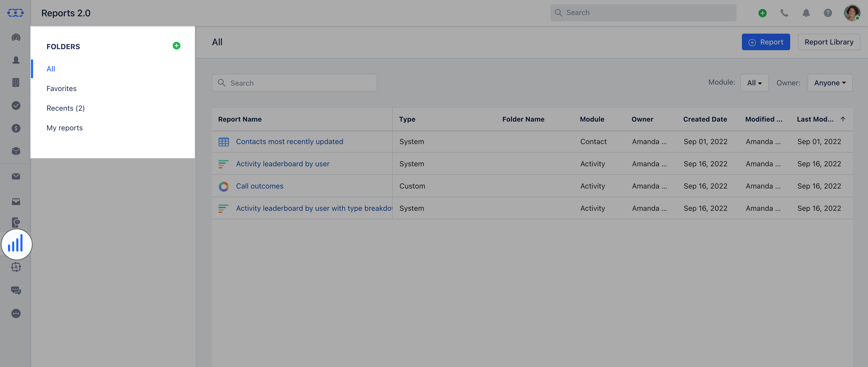Open the Contacts person icon in sidebar
The image size is (868, 367).
coord(16,60)
